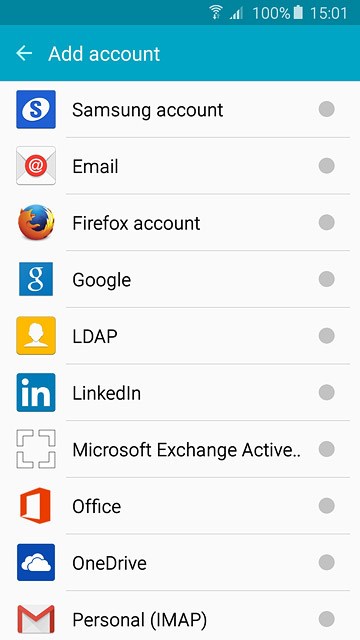Tap the blue Google g icon
Viewport: 360px width, 640px height.
(36, 279)
